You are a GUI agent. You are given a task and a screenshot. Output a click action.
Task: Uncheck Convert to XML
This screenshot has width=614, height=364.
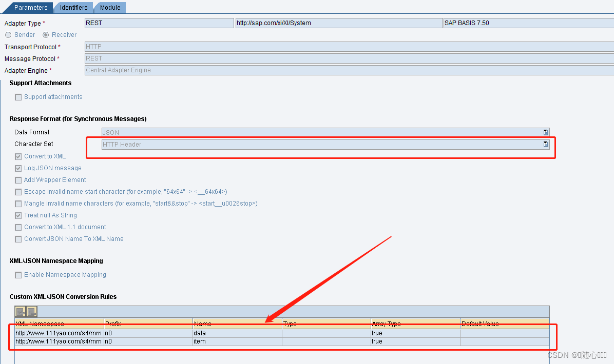[x=18, y=156]
